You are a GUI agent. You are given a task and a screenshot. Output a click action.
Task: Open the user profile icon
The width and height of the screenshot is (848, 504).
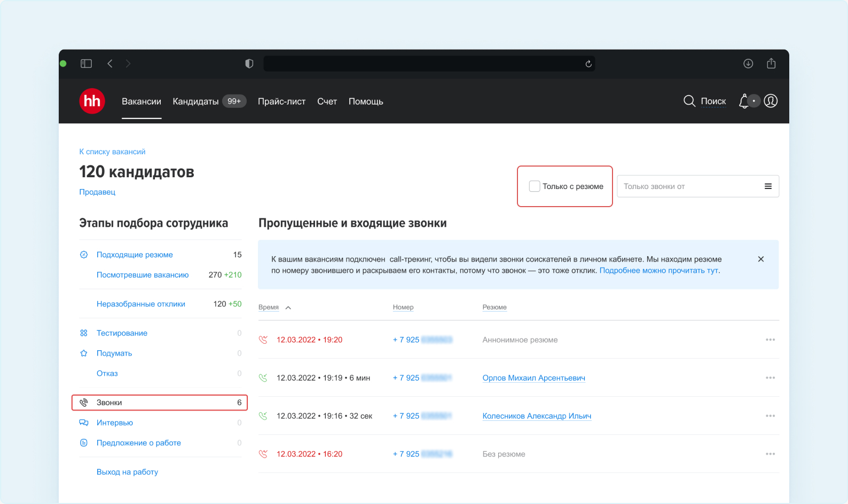[771, 101]
